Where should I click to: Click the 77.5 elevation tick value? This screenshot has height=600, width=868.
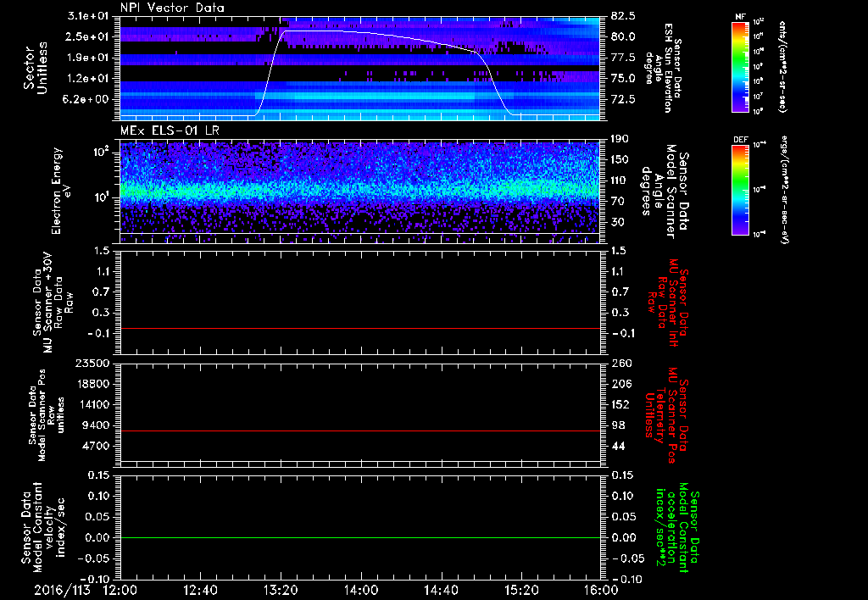[x=623, y=58]
